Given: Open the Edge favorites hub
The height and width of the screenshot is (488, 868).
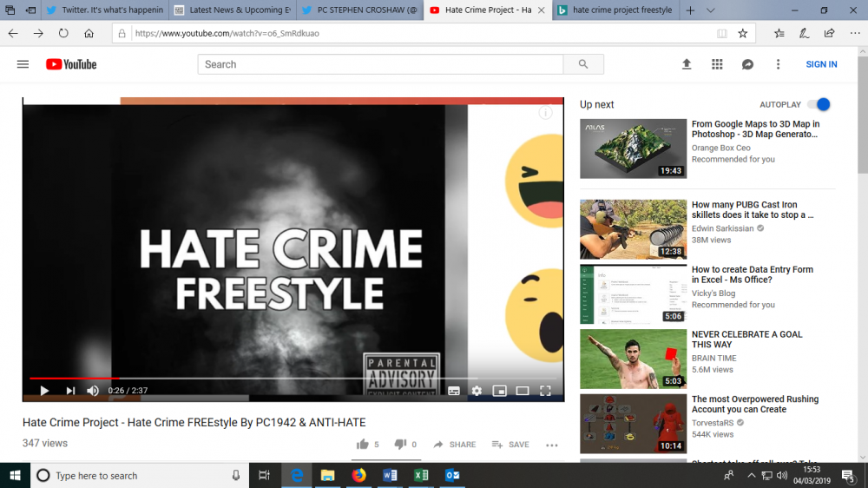Looking at the screenshot, I should click(x=779, y=33).
